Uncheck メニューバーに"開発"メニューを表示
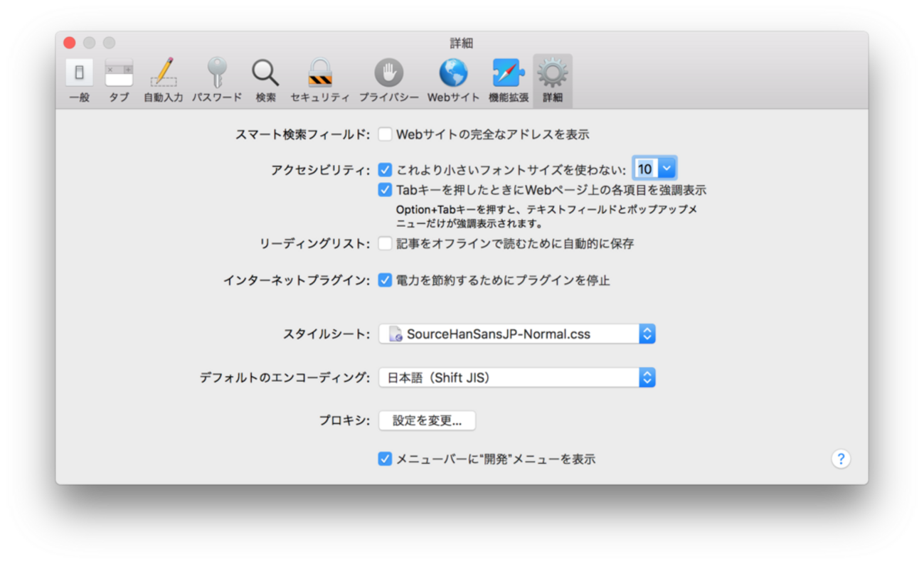Viewport: 924px width, 564px height. click(x=385, y=459)
